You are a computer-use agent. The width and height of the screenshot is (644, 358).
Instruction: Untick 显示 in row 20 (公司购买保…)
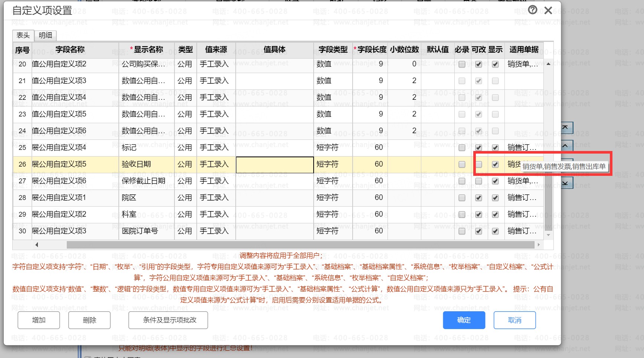(x=495, y=64)
